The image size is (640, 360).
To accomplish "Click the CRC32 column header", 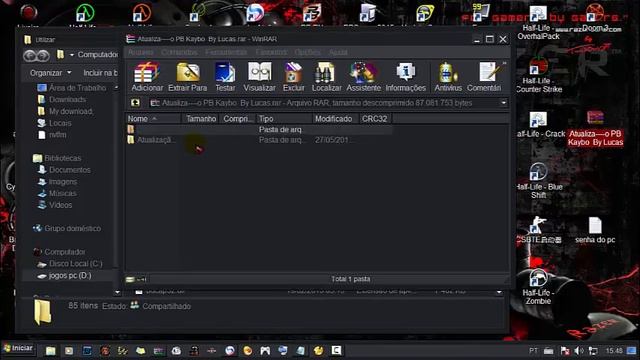I will click(375, 119).
